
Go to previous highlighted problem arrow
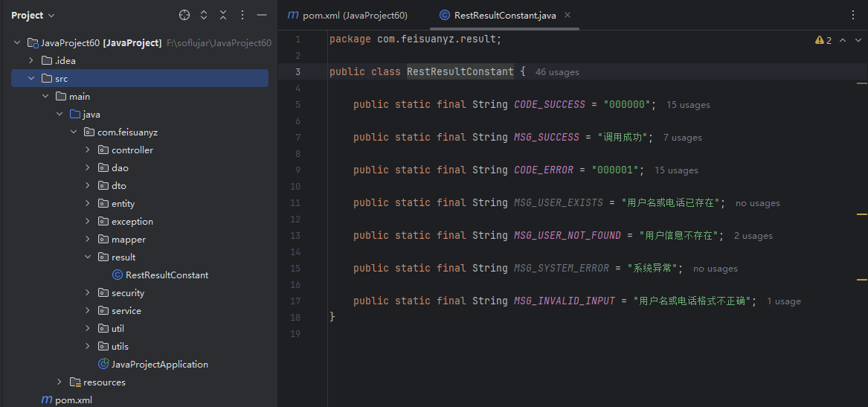[x=843, y=40]
